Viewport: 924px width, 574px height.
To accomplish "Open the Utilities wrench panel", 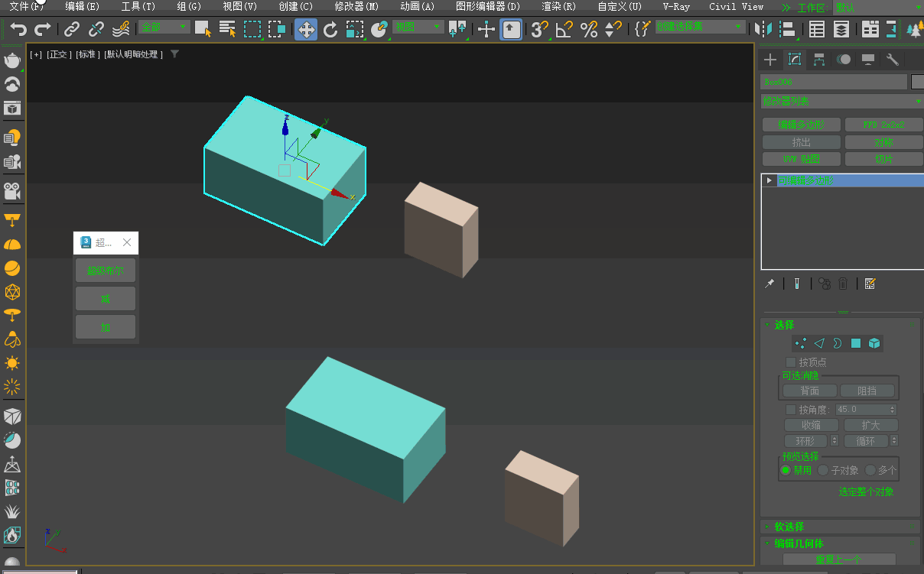I will (892, 60).
